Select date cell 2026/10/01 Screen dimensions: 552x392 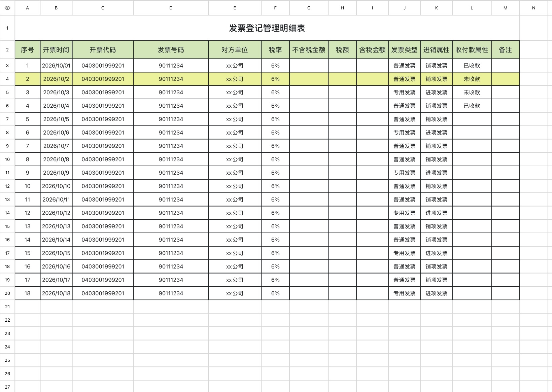(56, 66)
